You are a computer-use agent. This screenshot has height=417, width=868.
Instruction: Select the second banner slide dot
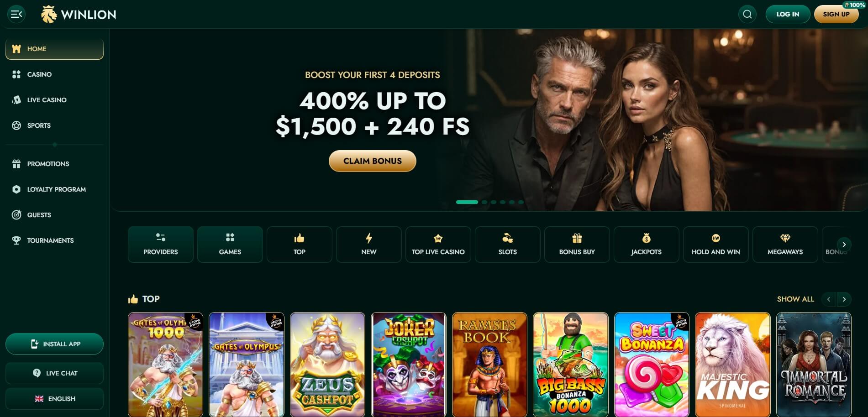tap(484, 202)
